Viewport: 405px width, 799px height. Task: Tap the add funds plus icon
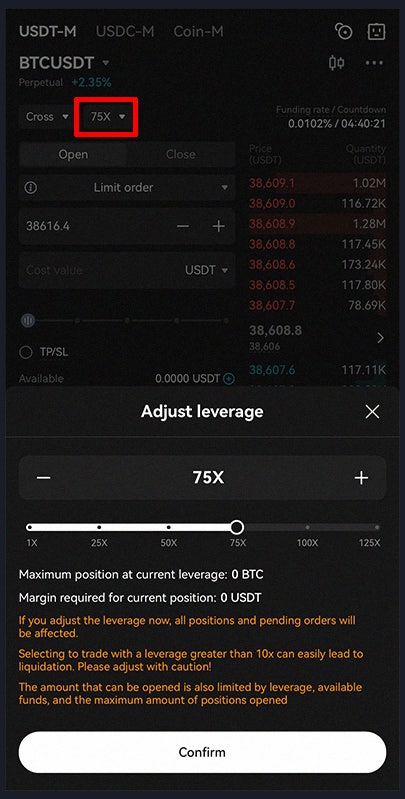click(229, 379)
